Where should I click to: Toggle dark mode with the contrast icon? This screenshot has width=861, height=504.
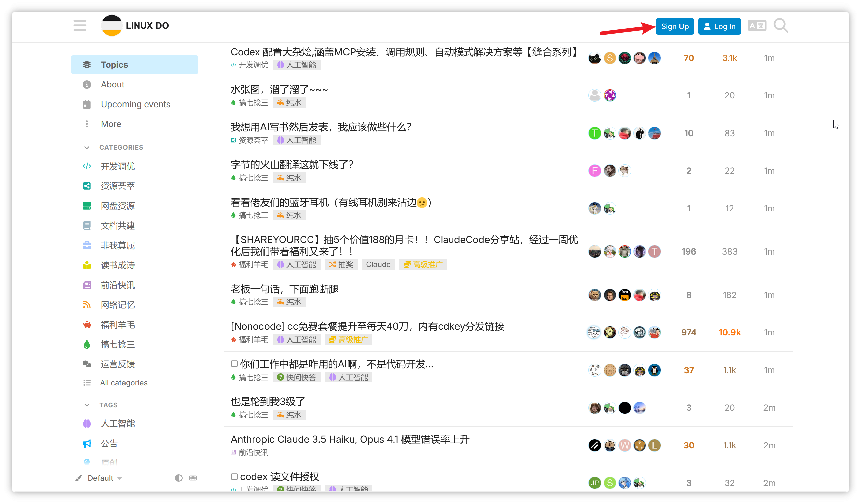(178, 478)
